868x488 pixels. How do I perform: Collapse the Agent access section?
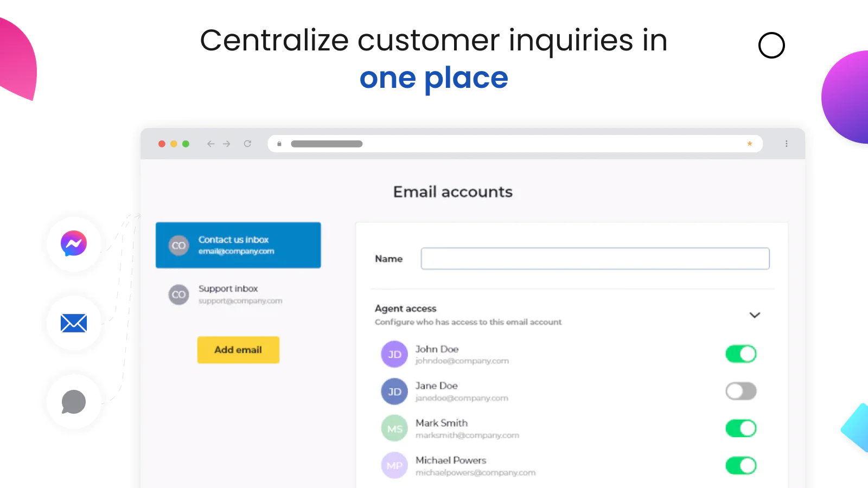coord(755,315)
